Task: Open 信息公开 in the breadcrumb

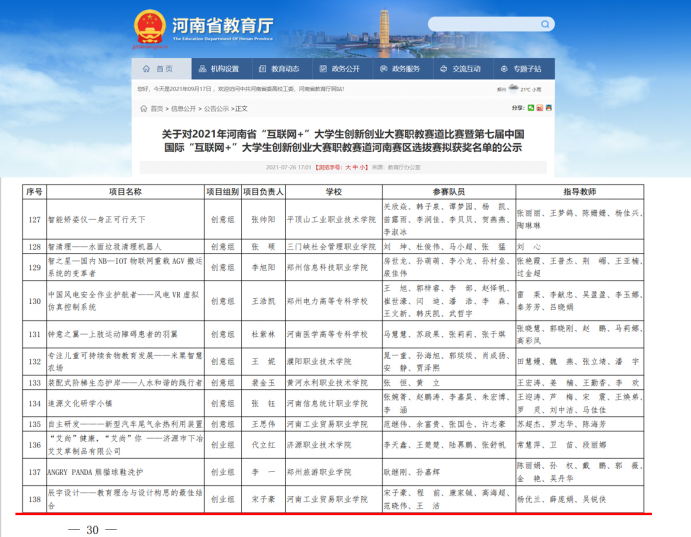Action: point(183,108)
